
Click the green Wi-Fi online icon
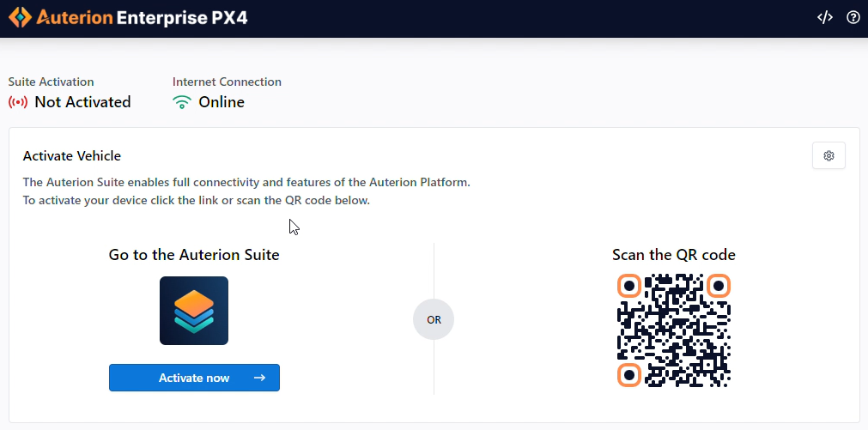click(x=182, y=102)
